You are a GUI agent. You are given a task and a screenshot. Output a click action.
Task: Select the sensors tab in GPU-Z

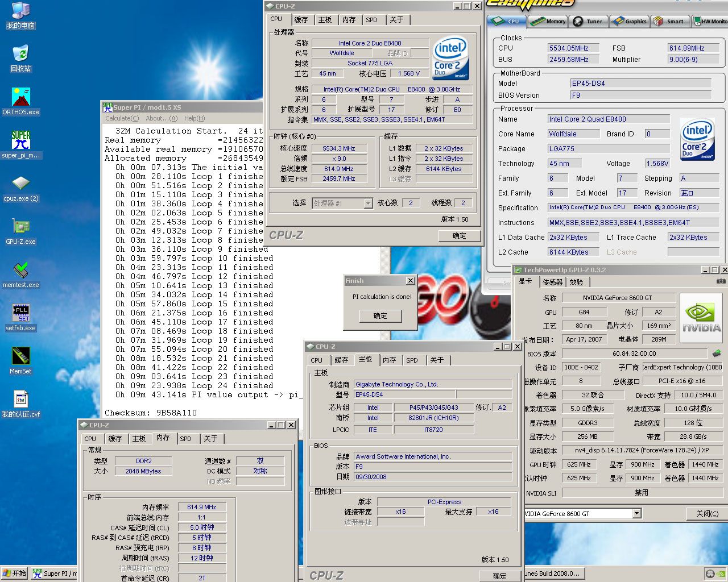(552, 281)
